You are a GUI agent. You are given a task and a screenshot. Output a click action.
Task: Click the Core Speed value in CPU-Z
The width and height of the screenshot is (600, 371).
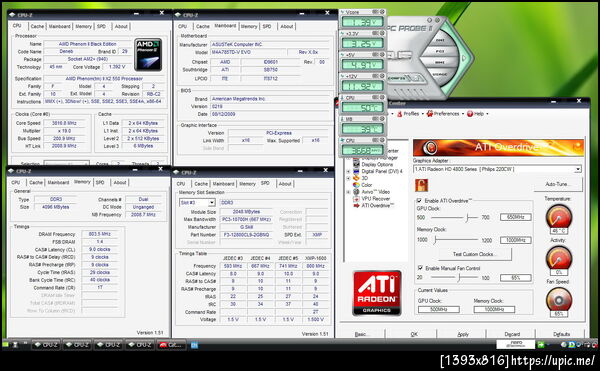(x=65, y=123)
